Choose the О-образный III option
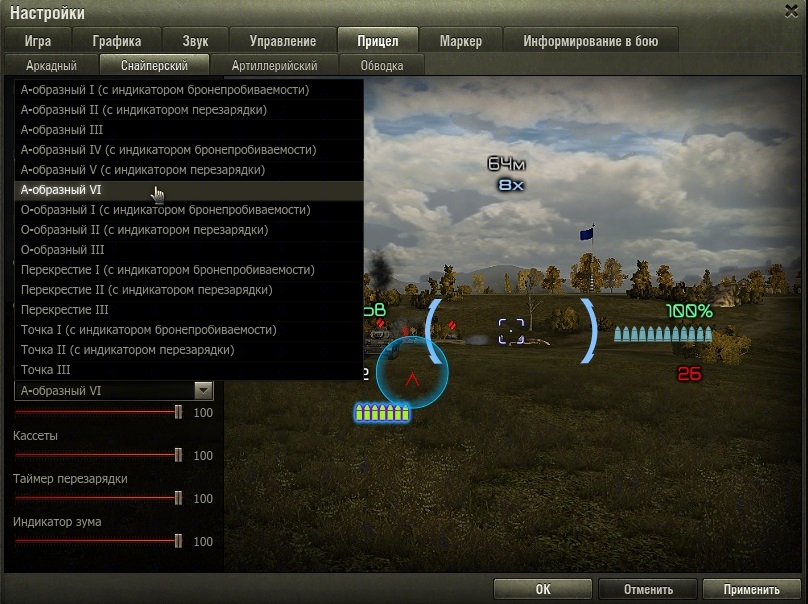This screenshot has height=604, width=808. tap(189, 250)
